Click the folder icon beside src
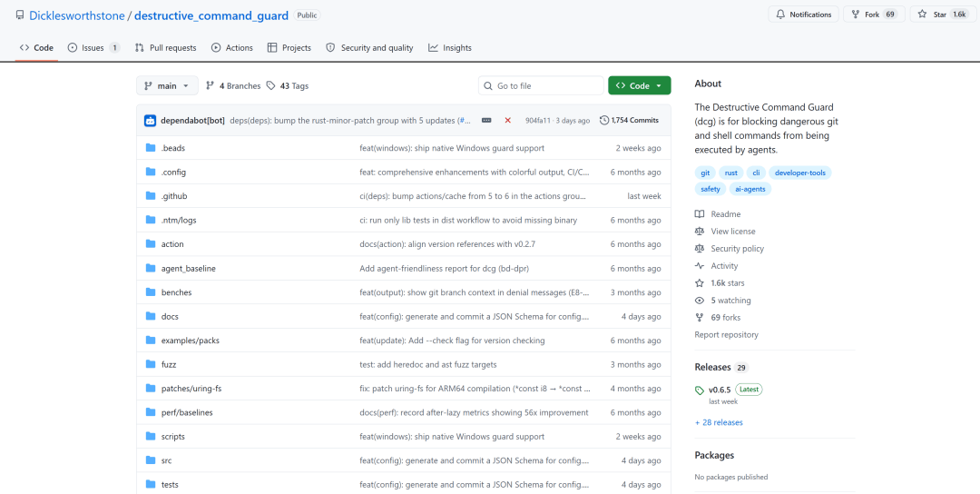The width and height of the screenshot is (980, 494). pyautogui.click(x=150, y=460)
